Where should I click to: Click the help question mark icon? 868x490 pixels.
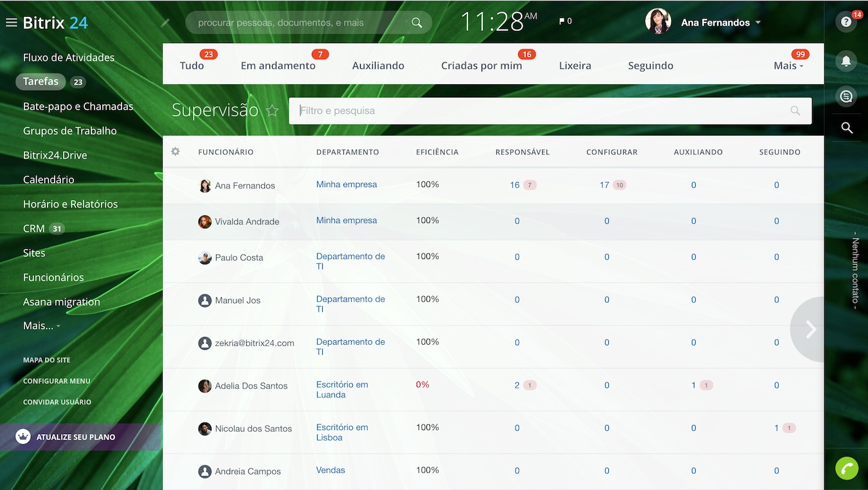(846, 22)
